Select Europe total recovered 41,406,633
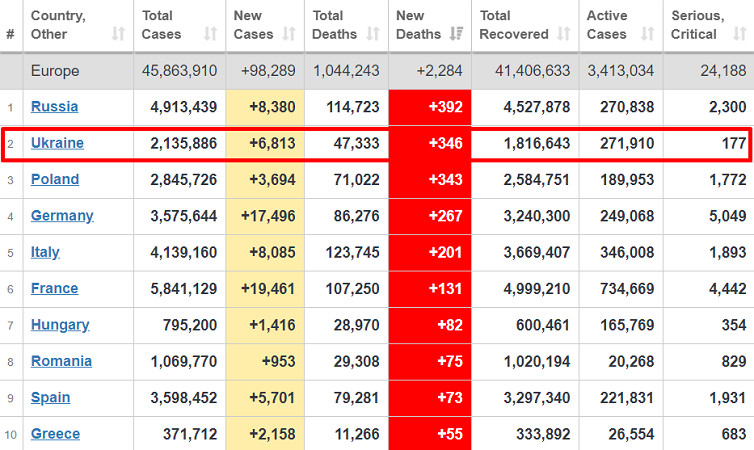 [532, 71]
